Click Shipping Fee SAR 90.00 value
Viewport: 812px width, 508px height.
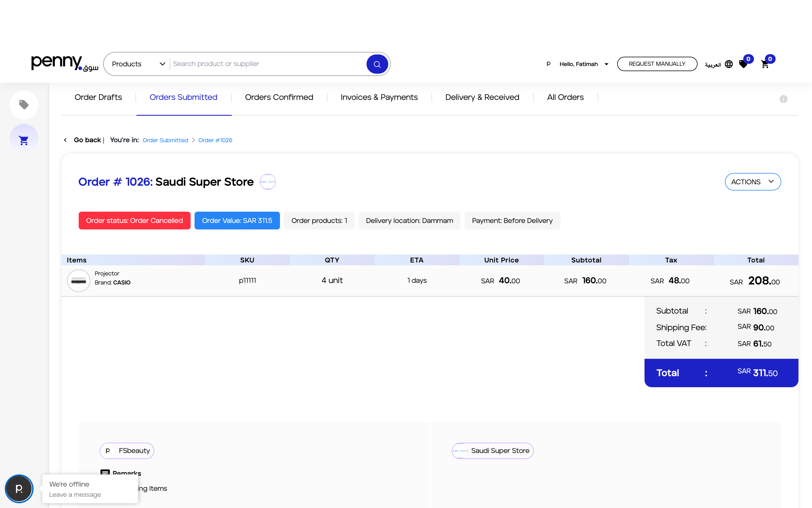756,327
